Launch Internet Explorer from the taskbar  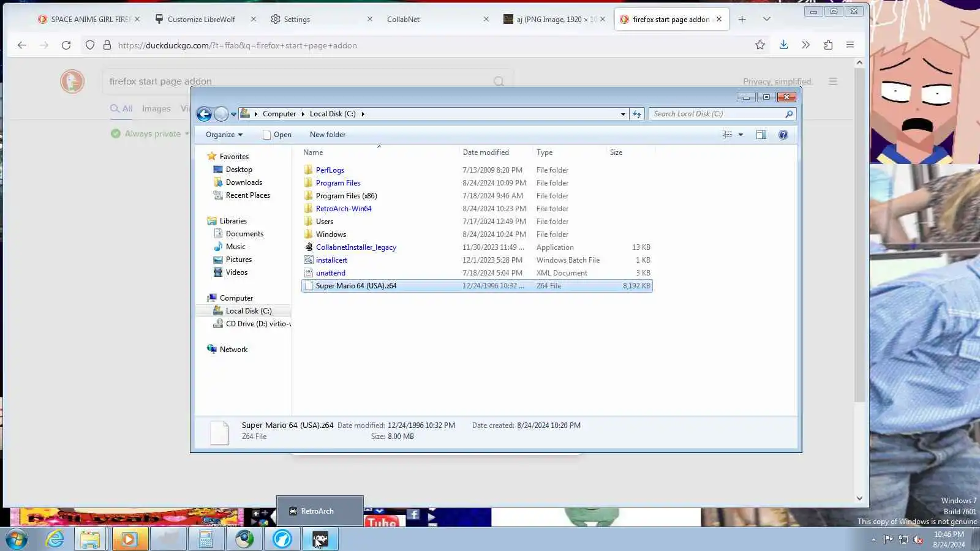click(x=55, y=539)
